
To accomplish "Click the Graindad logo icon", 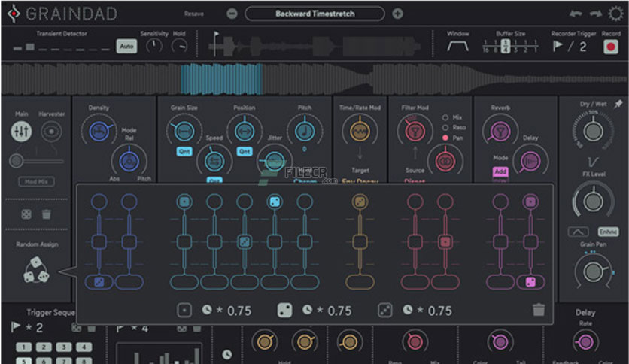I will [x=14, y=14].
